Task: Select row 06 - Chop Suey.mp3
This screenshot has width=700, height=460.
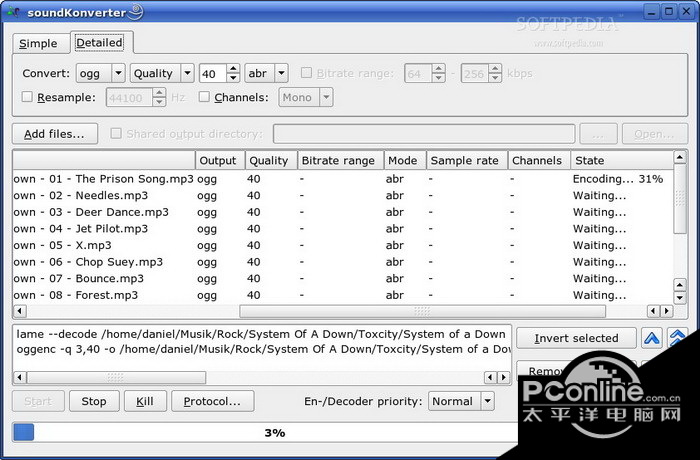Action: [343, 262]
